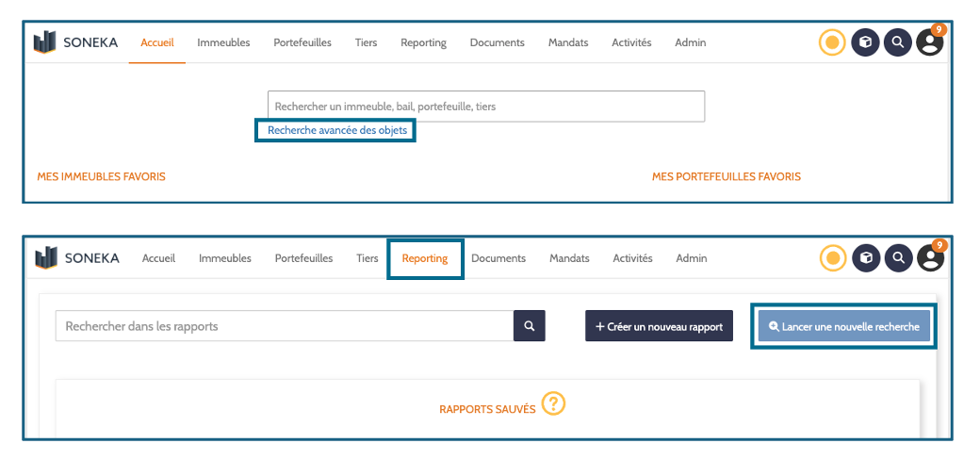Open the Activités tab in the bottom navbar
Viewport: 980px width, 460px height.
pos(632,258)
